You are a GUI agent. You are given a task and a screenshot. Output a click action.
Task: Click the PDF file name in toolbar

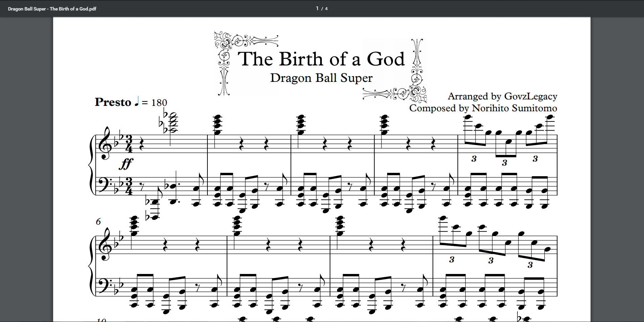tap(52, 9)
